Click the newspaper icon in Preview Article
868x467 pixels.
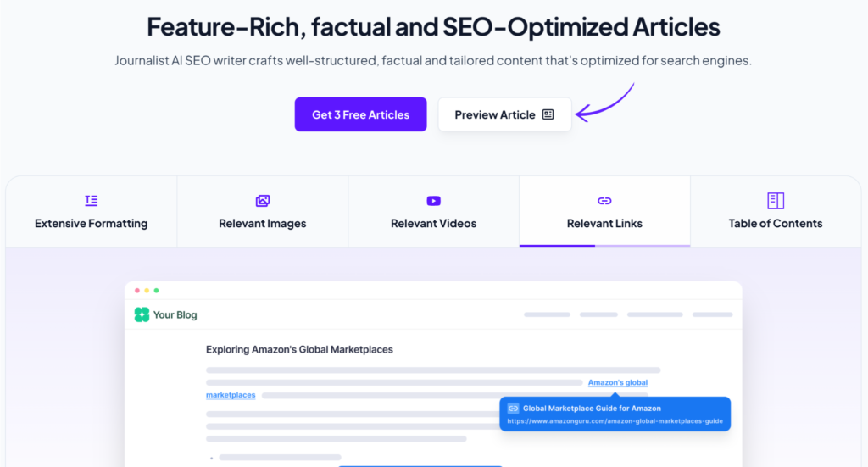(548, 114)
